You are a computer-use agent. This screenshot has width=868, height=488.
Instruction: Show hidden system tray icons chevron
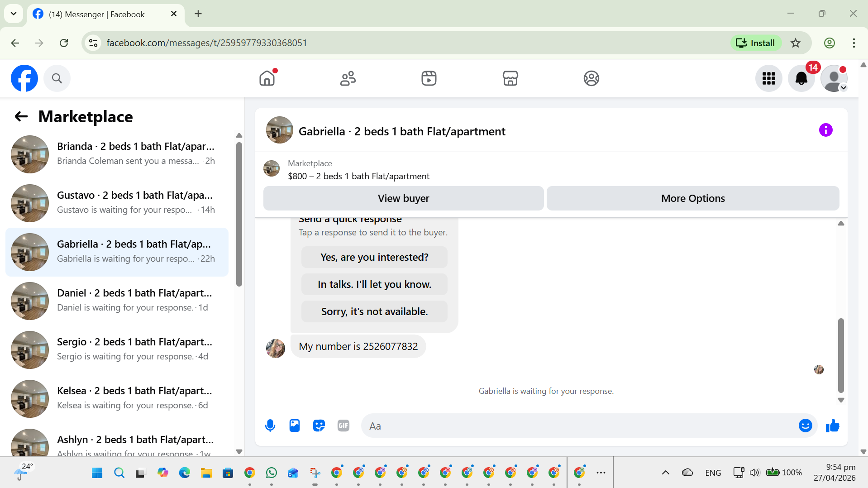(x=665, y=473)
